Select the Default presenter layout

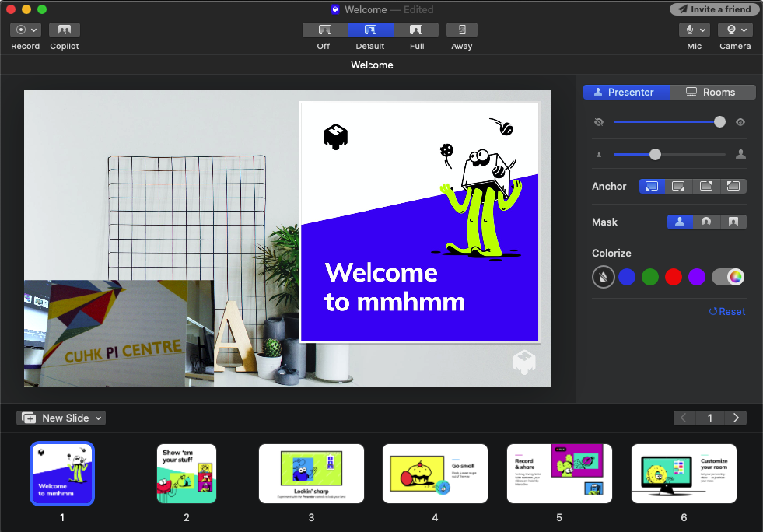coord(370,30)
